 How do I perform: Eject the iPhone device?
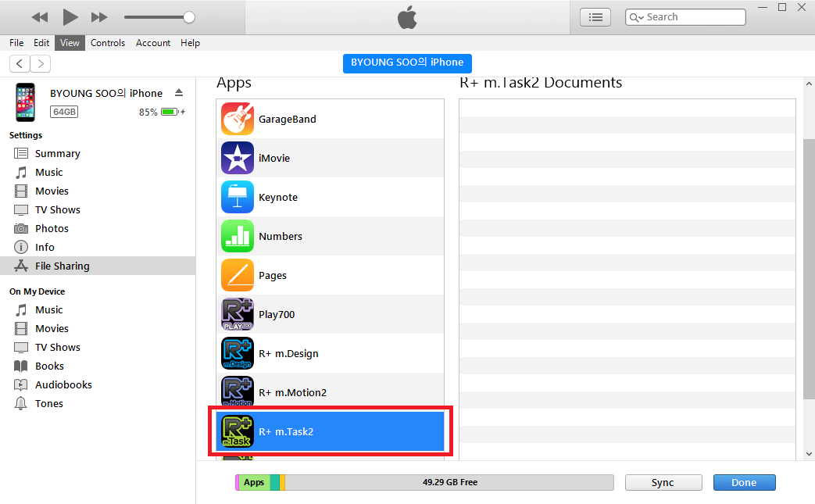click(179, 92)
